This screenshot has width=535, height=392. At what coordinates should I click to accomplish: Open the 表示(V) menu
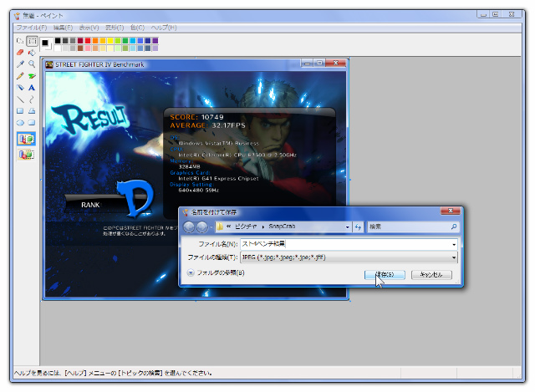coord(89,28)
